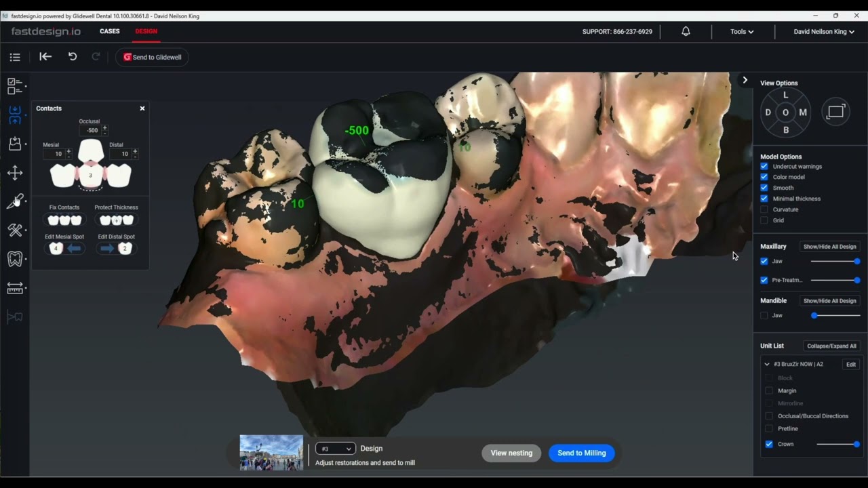
Task: Open the #3 tooth selector dropdown
Action: tap(335, 449)
